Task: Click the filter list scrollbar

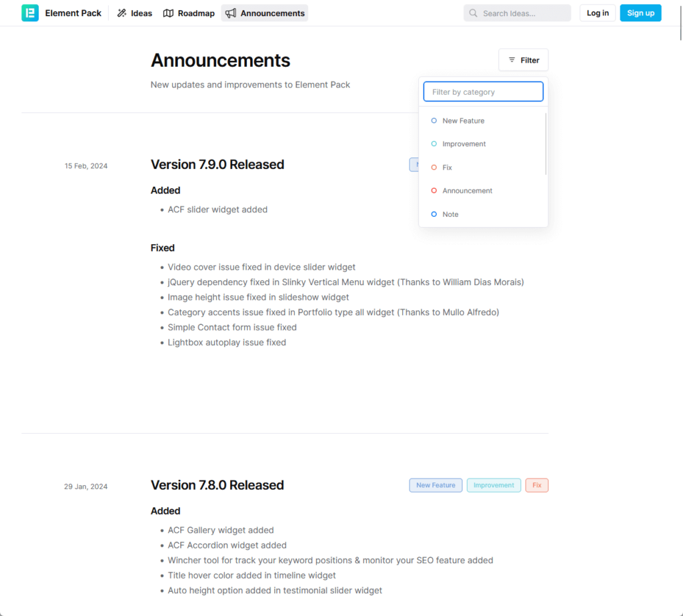Action: click(546, 144)
